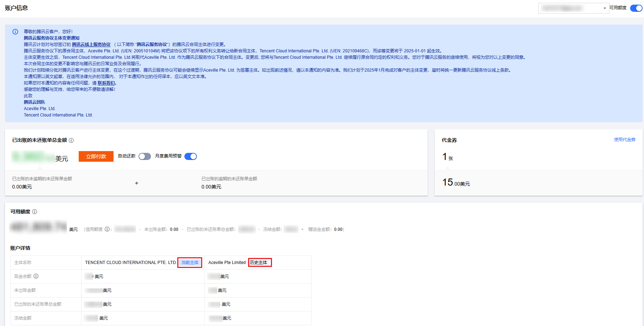Image resolution: width=644 pixels, height=326 pixels.
Task: Follow the 联系我们 link in the notice
Action: (106, 83)
